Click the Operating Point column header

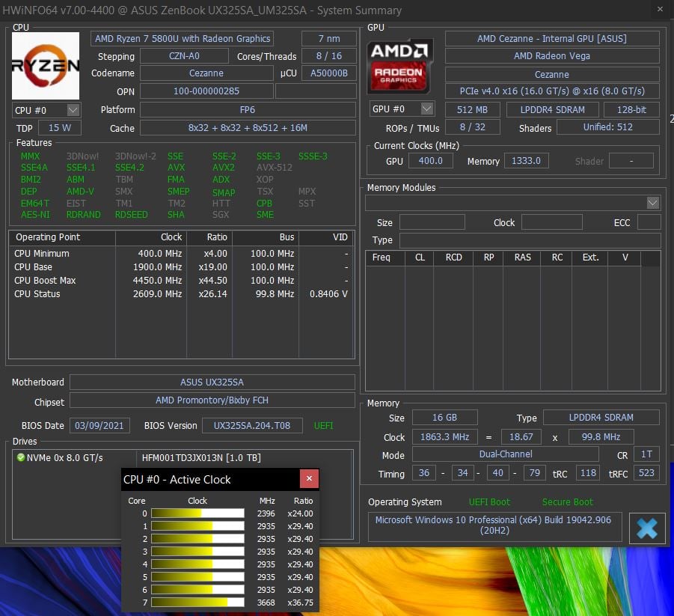pos(62,237)
